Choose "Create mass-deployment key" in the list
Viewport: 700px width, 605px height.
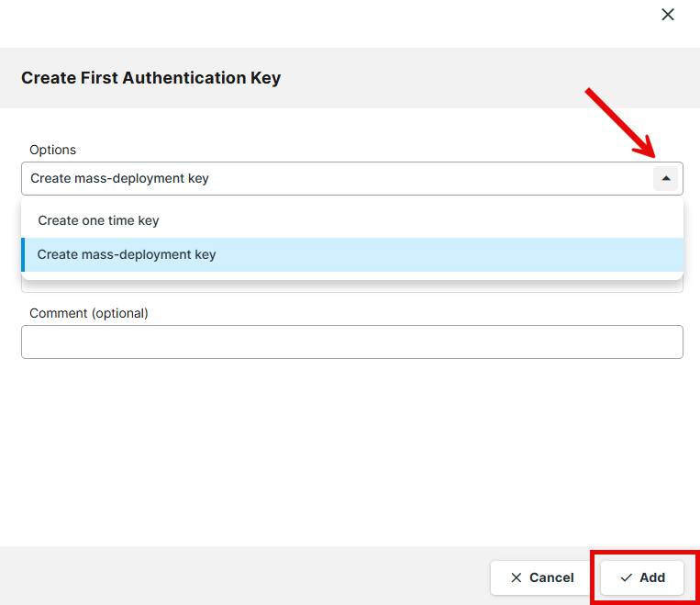click(127, 254)
